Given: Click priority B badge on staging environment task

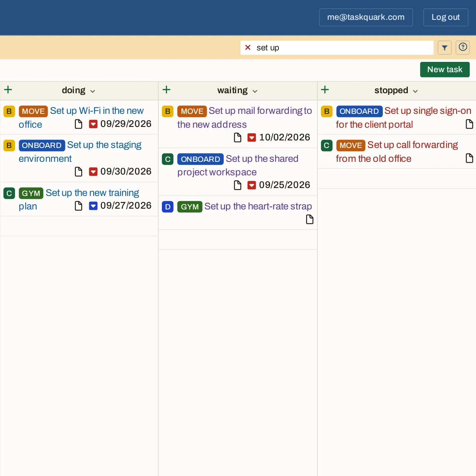Looking at the screenshot, I should [x=9, y=146].
